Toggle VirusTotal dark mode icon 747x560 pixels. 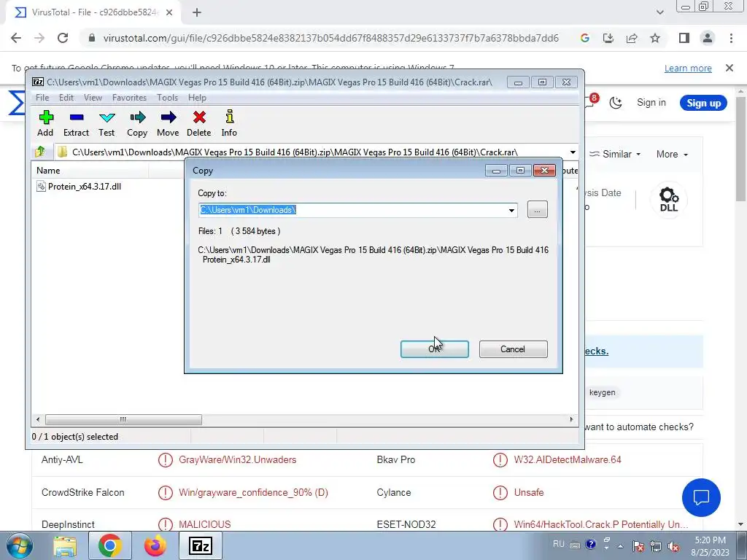pyautogui.click(x=616, y=103)
